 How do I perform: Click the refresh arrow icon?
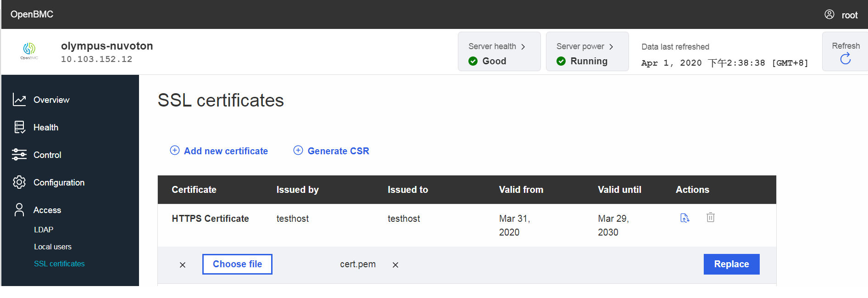(845, 59)
